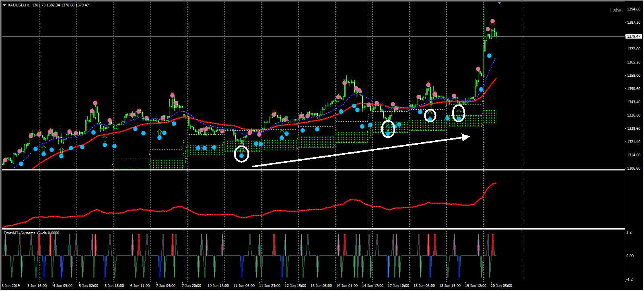Click the 4 Jun 09:00 time label
Screen dimensions: 644x291
(x=62, y=286)
